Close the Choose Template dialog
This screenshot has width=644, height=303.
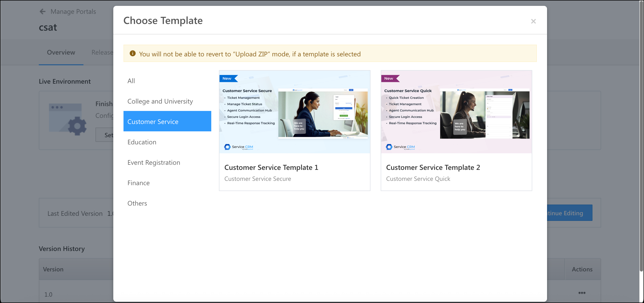click(x=533, y=21)
